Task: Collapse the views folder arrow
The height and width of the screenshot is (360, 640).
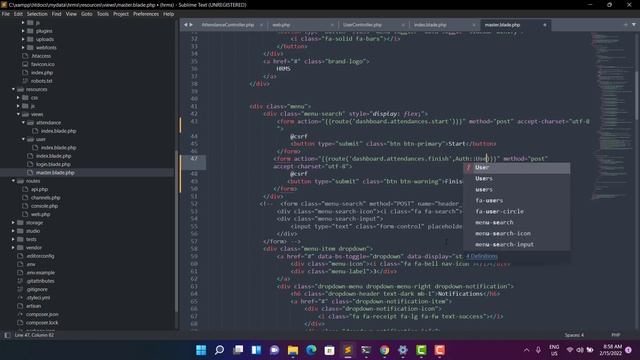Action: 18,114
